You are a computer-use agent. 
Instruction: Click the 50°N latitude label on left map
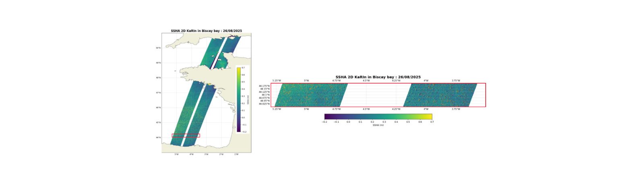coord(159,48)
